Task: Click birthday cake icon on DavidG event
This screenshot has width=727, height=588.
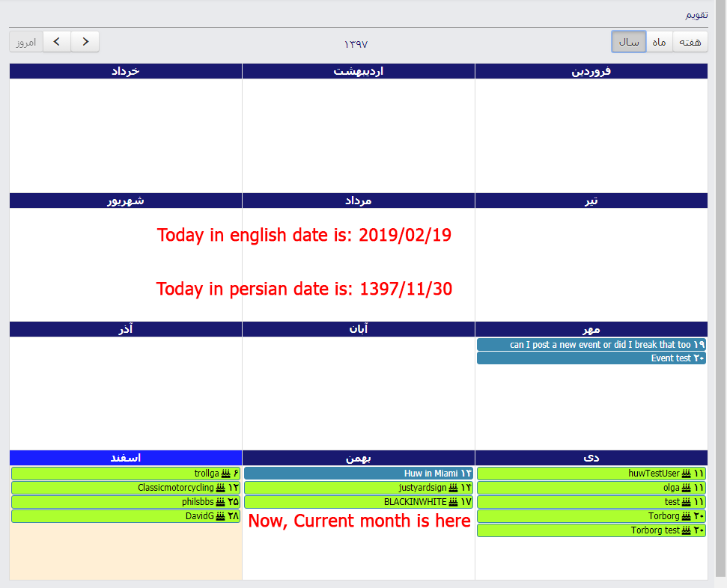Action: point(220,516)
